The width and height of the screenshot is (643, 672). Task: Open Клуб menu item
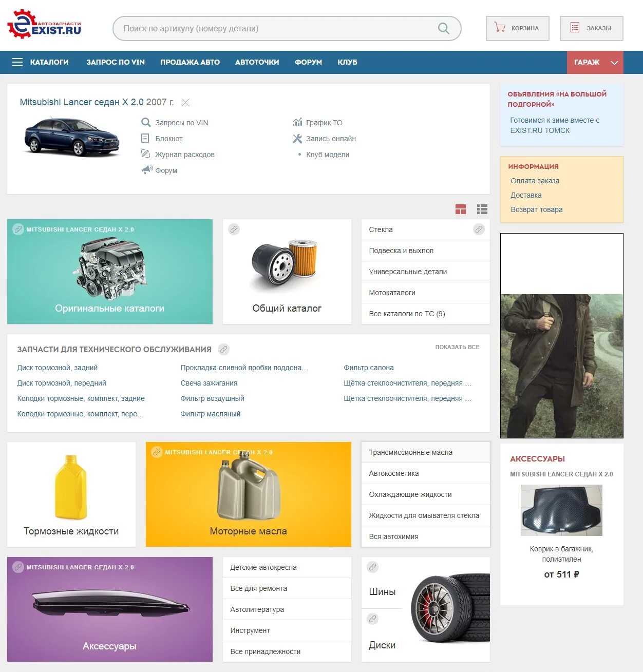tap(347, 62)
